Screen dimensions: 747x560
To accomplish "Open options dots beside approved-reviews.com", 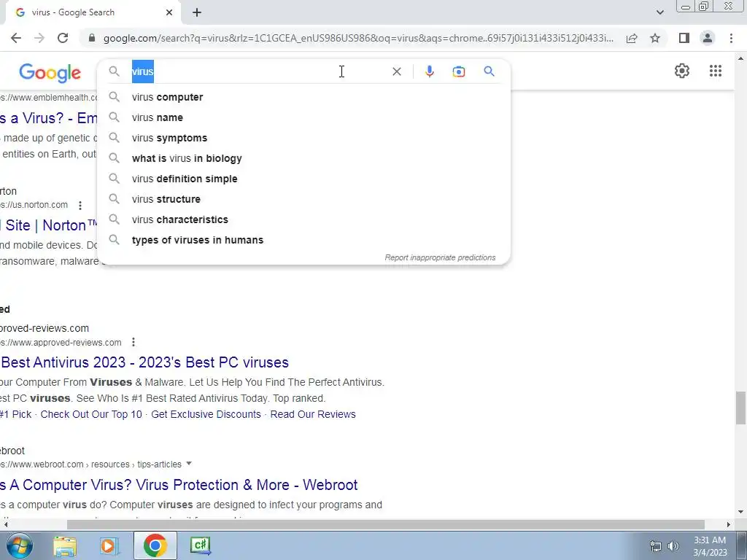I will coord(133,343).
